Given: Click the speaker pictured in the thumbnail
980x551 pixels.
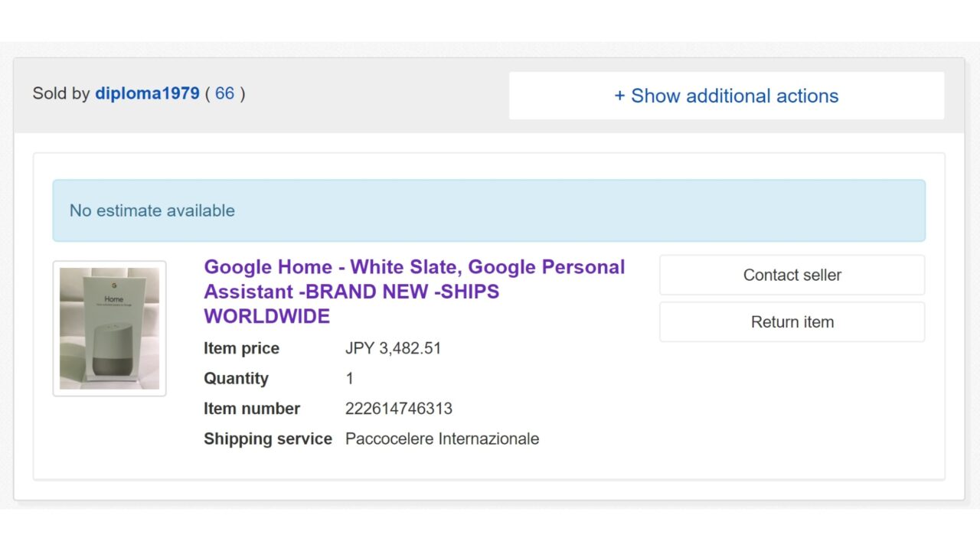Looking at the screenshot, I should pyautogui.click(x=113, y=350).
